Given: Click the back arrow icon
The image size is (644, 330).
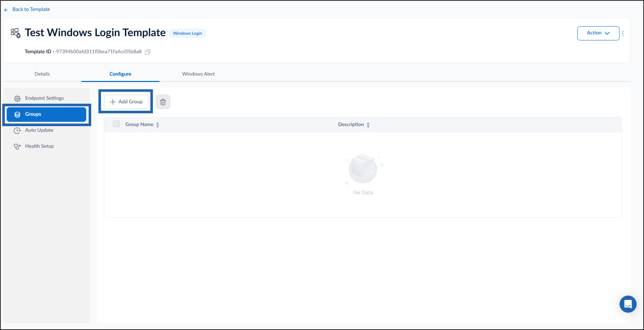Looking at the screenshot, I should point(6,10).
